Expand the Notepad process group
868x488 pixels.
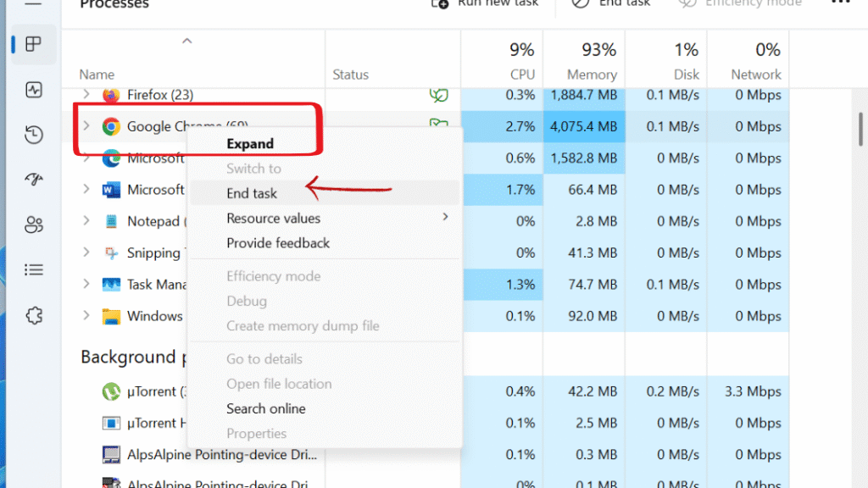[x=86, y=221]
